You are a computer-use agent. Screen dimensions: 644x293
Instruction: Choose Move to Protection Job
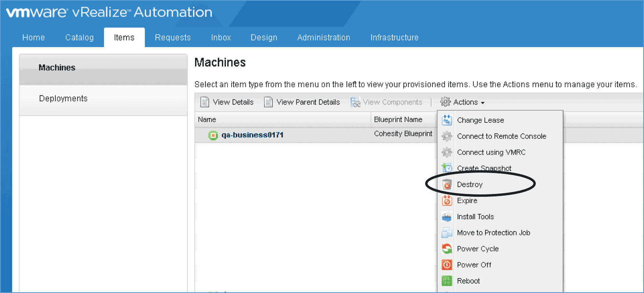pyautogui.click(x=493, y=233)
